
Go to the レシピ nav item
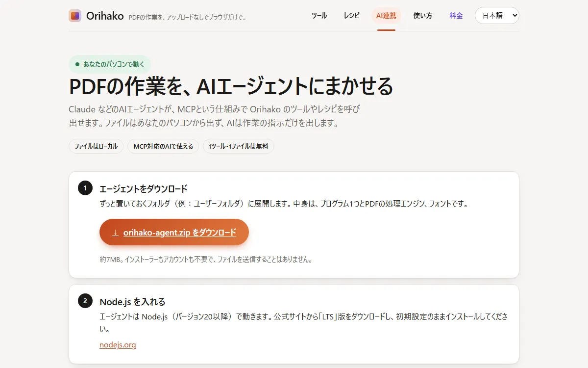tap(351, 16)
